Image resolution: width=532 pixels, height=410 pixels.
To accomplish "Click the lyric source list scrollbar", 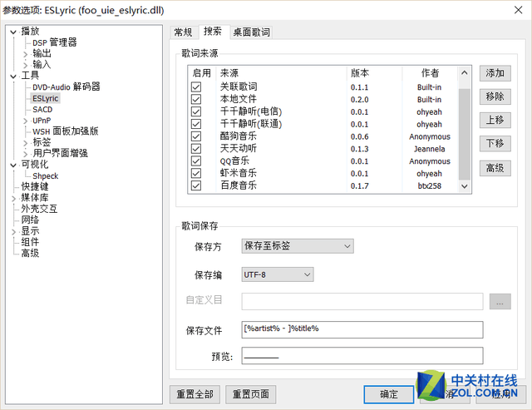I will tap(465, 125).
